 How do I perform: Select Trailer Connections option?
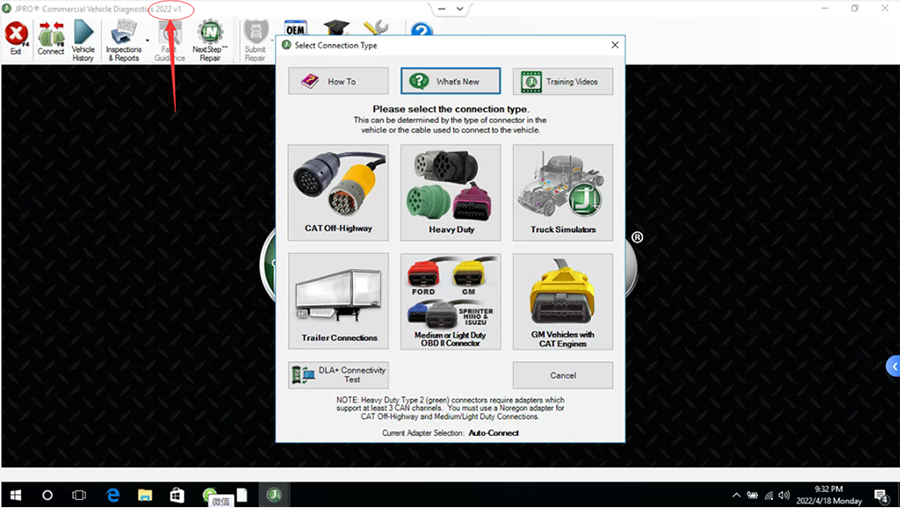(x=338, y=301)
